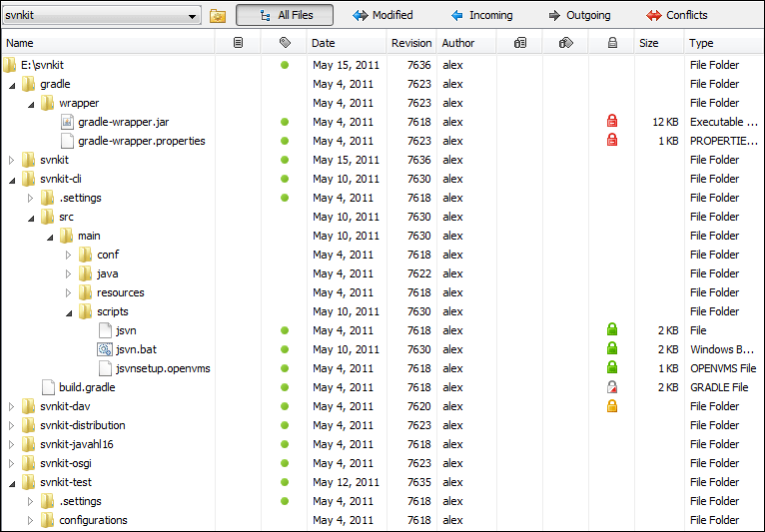The height and width of the screenshot is (532, 765).
Task: Switch to the Modified filter
Action: click(x=382, y=16)
